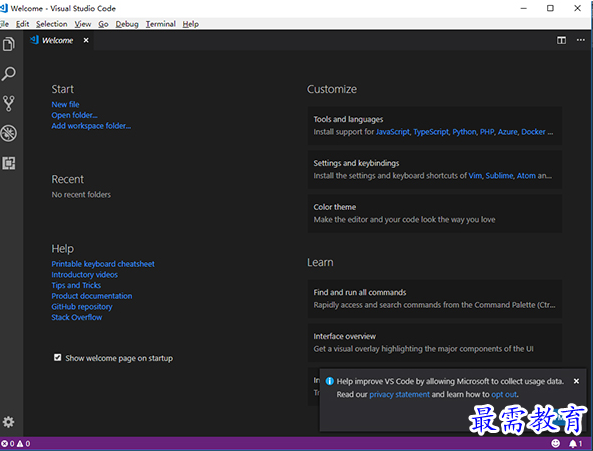Click the New file link
This screenshot has width=593, height=451.
tap(65, 104)
